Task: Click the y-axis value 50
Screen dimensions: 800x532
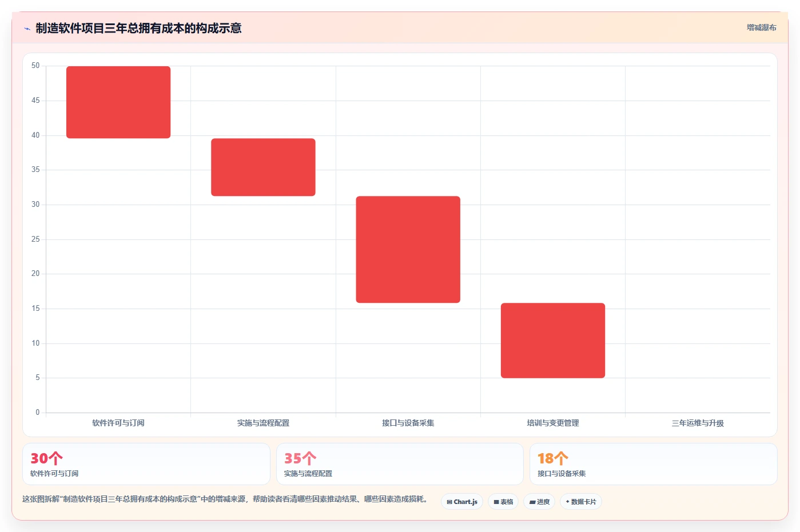Action: pyautogui.click(x=35, y=66)
